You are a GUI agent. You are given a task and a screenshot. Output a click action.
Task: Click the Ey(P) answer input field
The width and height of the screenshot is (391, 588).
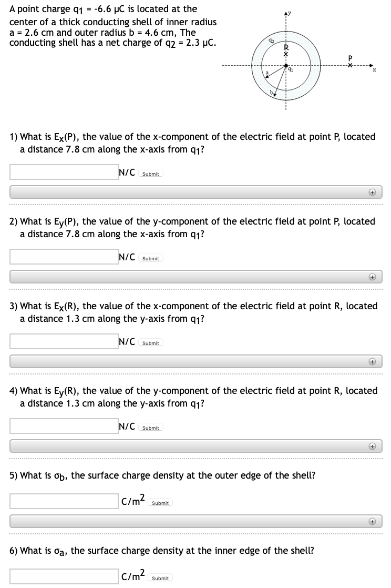[x=64, y=256]
